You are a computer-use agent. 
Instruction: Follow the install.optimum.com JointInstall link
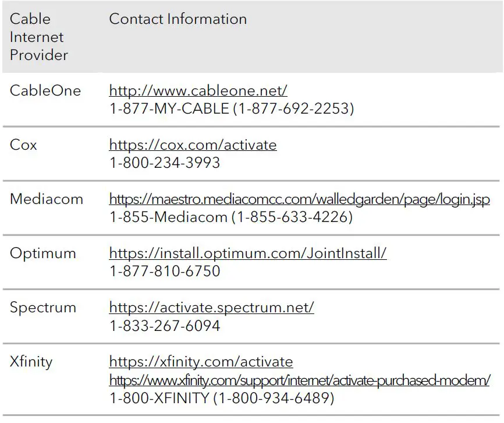point(248,254)
